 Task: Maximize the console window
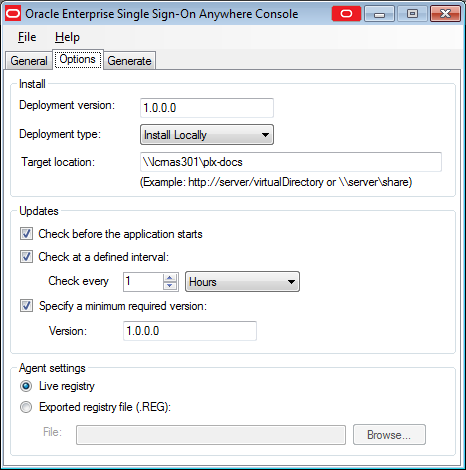point(412,14)
